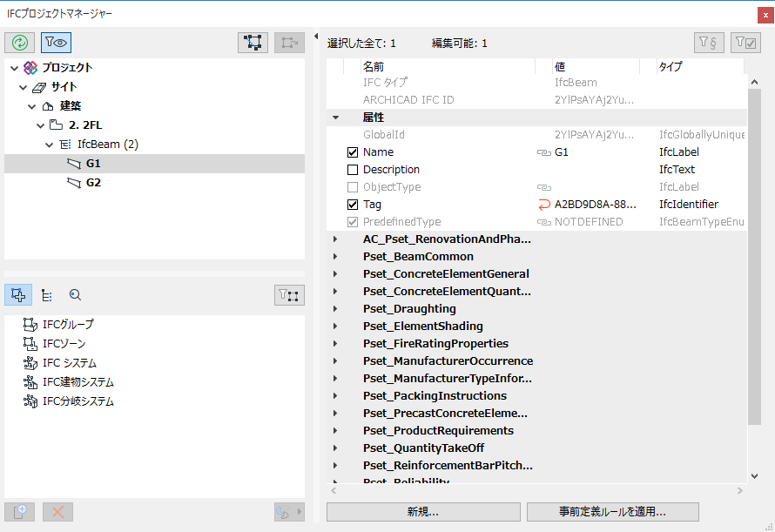Select IFCグループ in assignments list

[x=68, y=325]
